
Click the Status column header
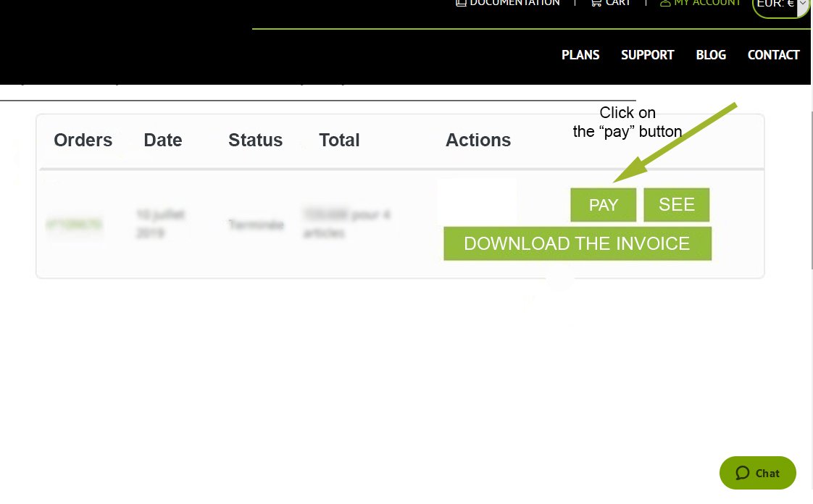point(255,140)
